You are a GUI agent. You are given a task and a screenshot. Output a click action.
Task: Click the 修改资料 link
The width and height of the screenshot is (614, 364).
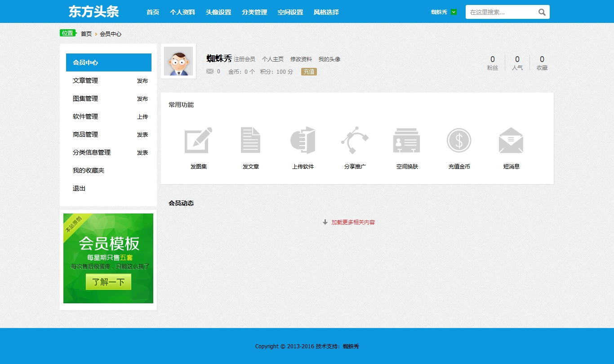pos(301,59)
